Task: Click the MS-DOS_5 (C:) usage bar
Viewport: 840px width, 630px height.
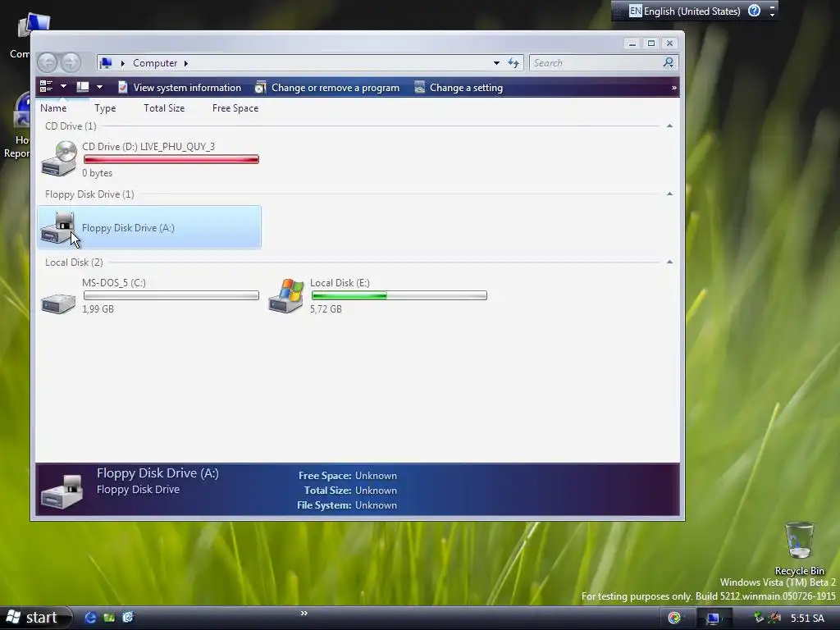Action: point(171,295)
